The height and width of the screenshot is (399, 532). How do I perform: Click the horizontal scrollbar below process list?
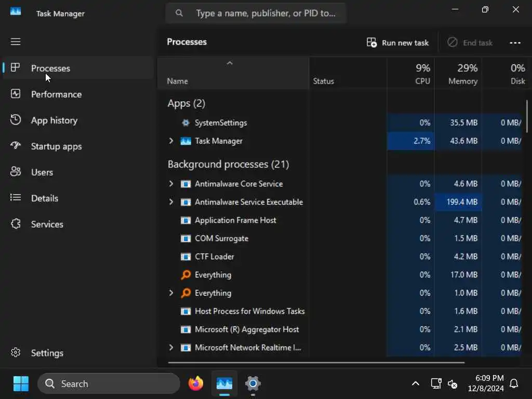tap(316, 362)
